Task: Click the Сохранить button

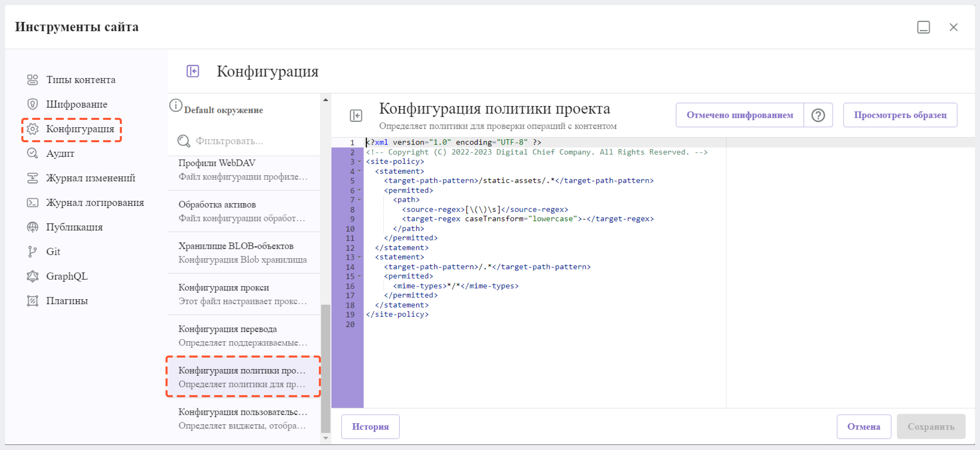Action: coord(931,427)
